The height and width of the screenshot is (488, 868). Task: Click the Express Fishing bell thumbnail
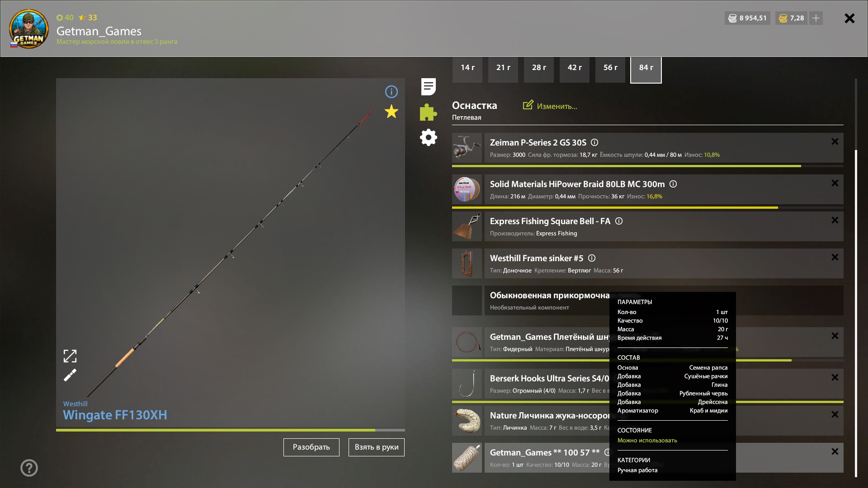point(467,226)
